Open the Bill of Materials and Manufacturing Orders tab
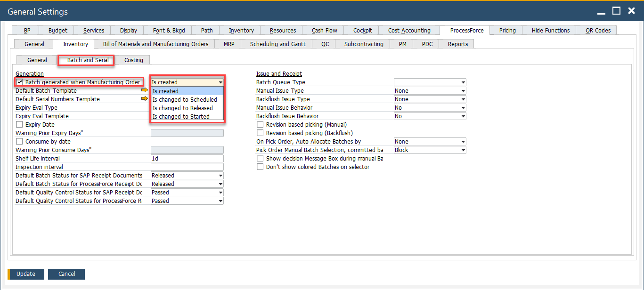Viewport: 644px width, 290px height. [155, 44]
